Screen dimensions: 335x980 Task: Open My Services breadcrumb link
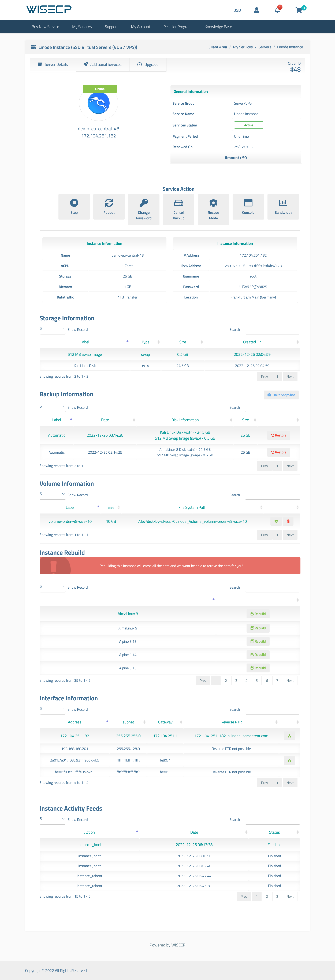243,47
